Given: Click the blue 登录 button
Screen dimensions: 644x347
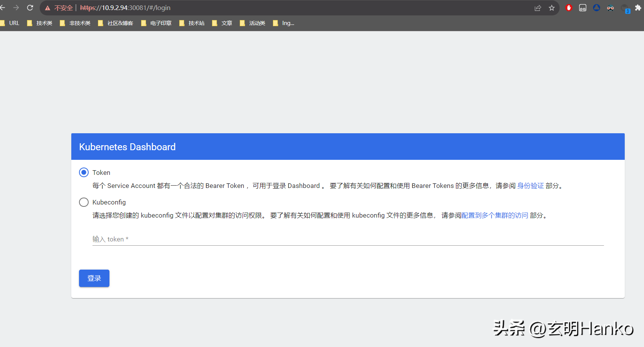Looking at the screenshot, I should [x=94, y=278].
